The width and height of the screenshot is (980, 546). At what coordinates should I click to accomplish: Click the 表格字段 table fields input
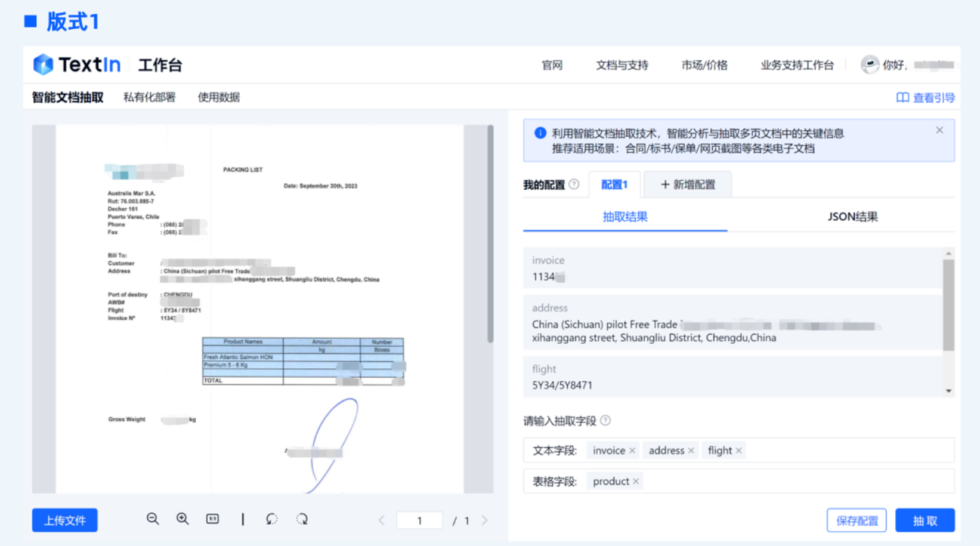[739, 482]
